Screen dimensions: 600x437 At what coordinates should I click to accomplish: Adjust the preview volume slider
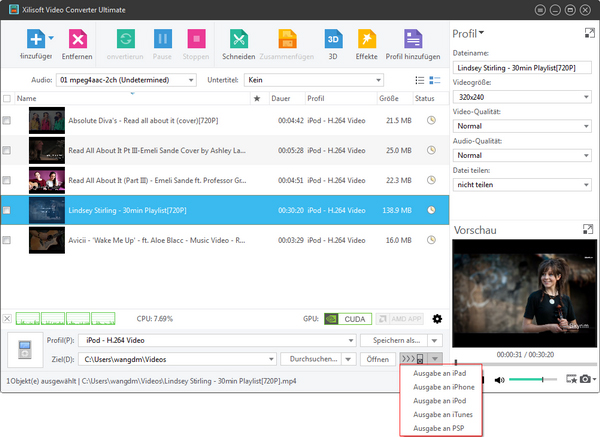click(x=533, y=380)
